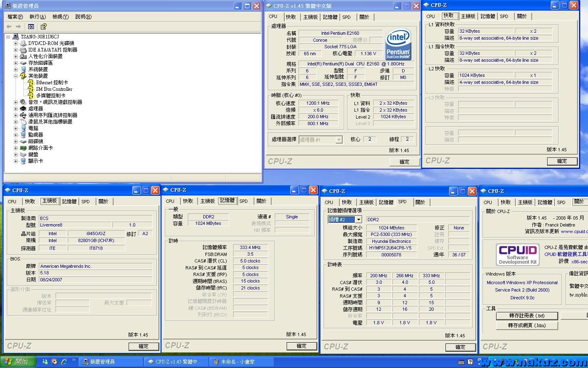The image size is (588, 368).
Task: Select the SM Bus Controller warning icon
Action: (x=31, y=89)
